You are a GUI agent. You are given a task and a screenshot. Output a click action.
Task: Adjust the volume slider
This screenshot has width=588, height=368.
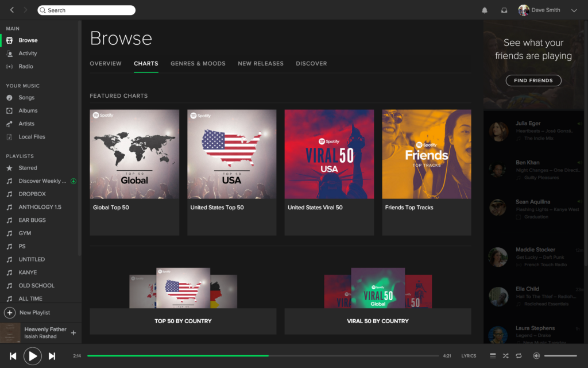pyautogui.click(x=560, y=355)
